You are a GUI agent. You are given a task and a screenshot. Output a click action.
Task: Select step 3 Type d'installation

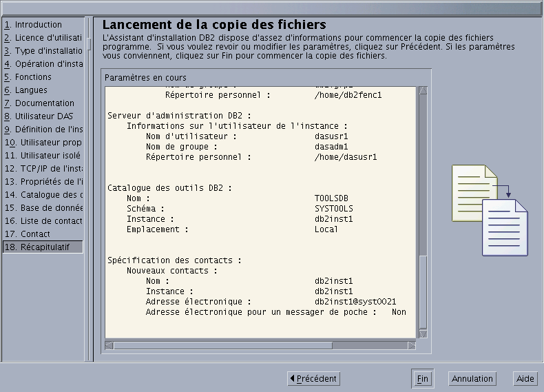43,51
